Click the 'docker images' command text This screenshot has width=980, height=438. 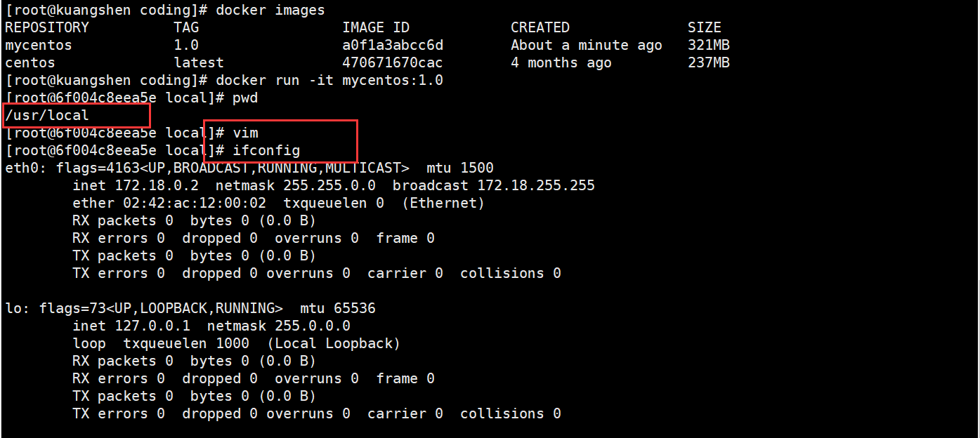point(270,10)
